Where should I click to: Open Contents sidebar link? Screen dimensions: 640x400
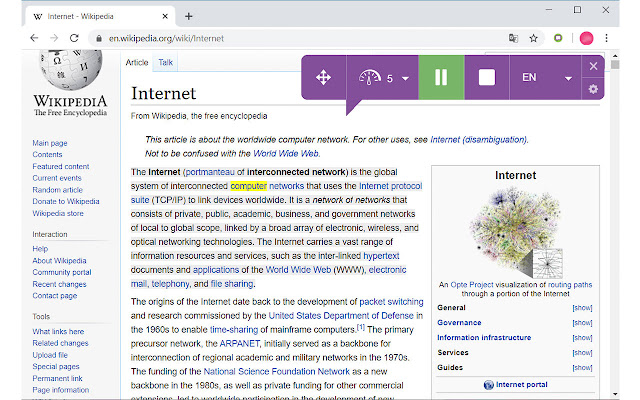coord(47,155)
